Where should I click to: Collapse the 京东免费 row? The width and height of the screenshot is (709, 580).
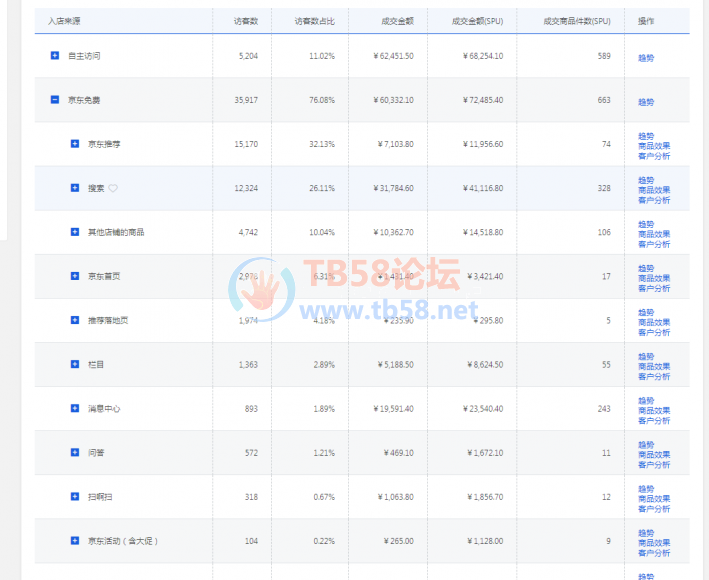55,99
